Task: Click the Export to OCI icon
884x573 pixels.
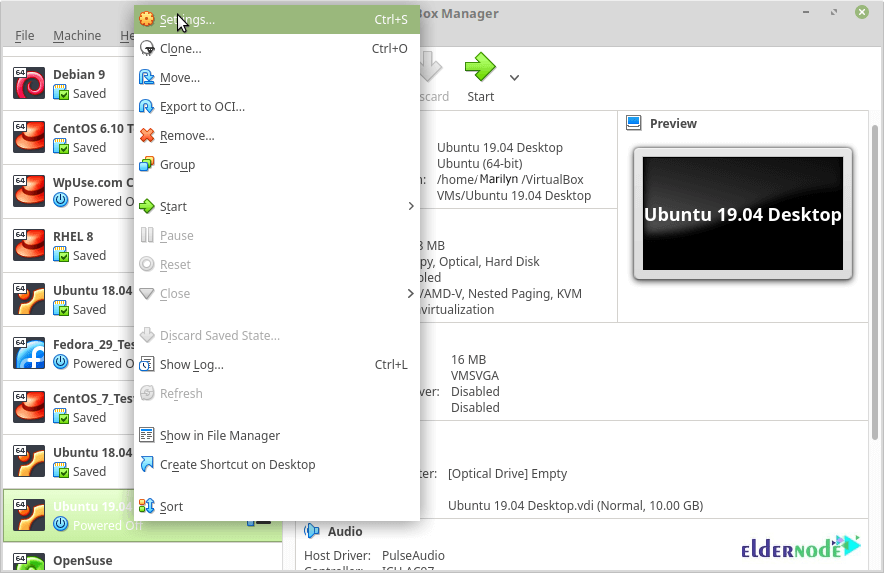Action: [x=147, y=106]
